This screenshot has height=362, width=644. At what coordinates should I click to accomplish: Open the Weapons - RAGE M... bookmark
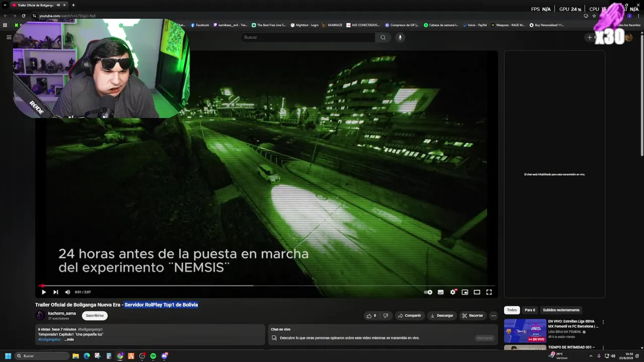pyautogui.click(x=507, y=25)
